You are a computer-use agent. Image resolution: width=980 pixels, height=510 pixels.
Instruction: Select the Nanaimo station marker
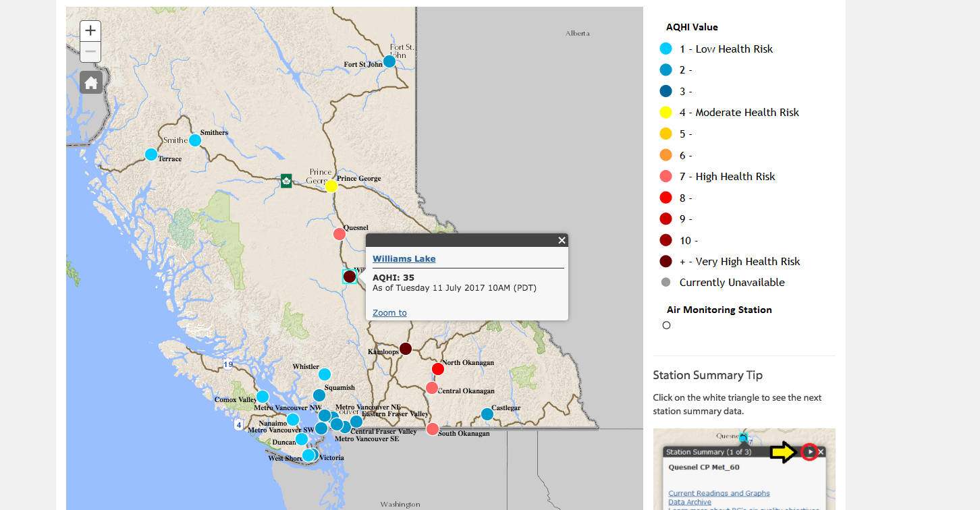[x=293, y=420]
